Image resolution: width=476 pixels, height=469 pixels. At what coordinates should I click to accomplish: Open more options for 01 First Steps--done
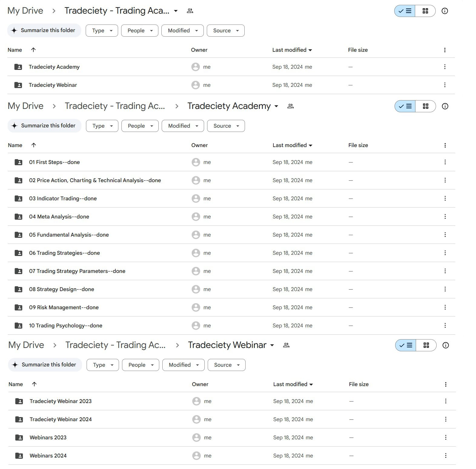(x=445, y=162)
